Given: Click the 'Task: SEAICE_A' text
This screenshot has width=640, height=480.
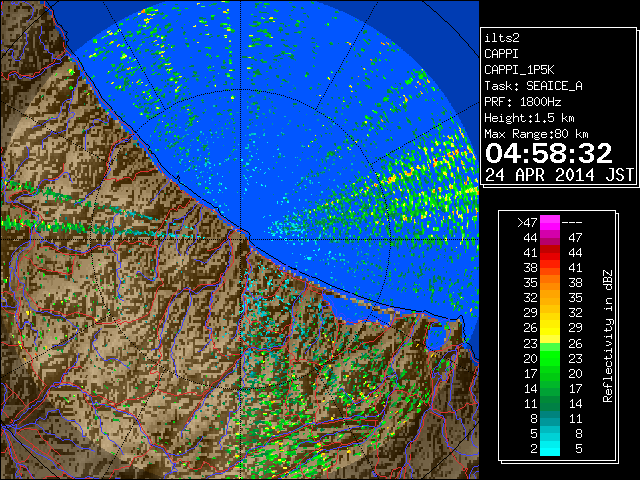Looking at the screenshot, I should (533, 86).
